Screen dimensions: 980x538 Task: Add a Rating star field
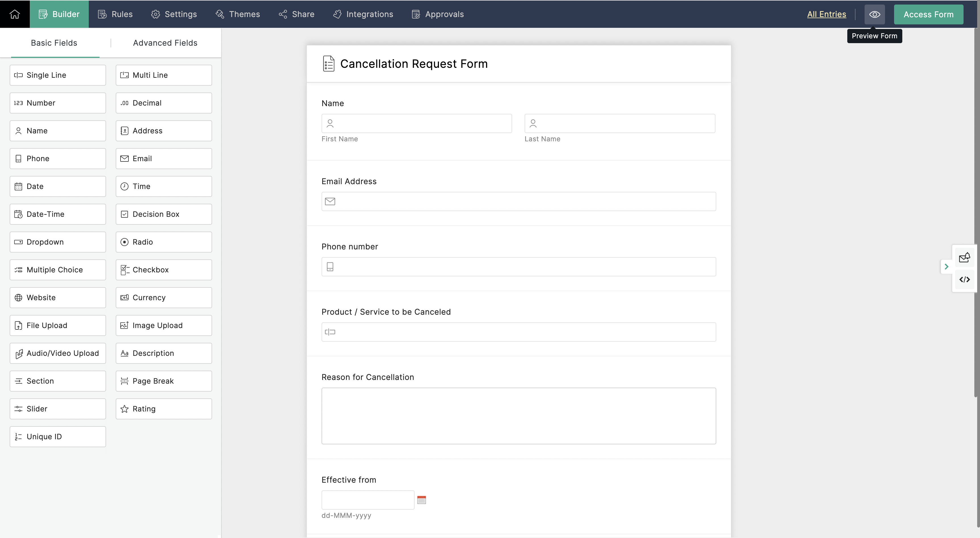[x=164, y=409]
